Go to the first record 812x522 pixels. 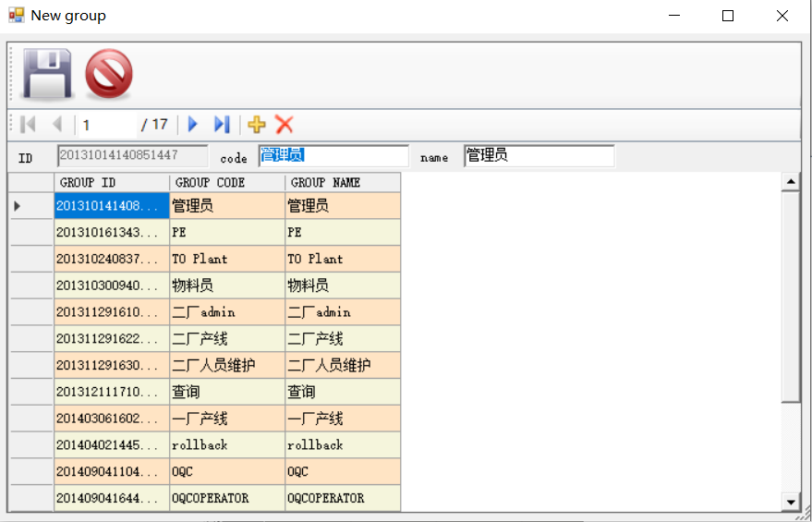tap(28, 124)
